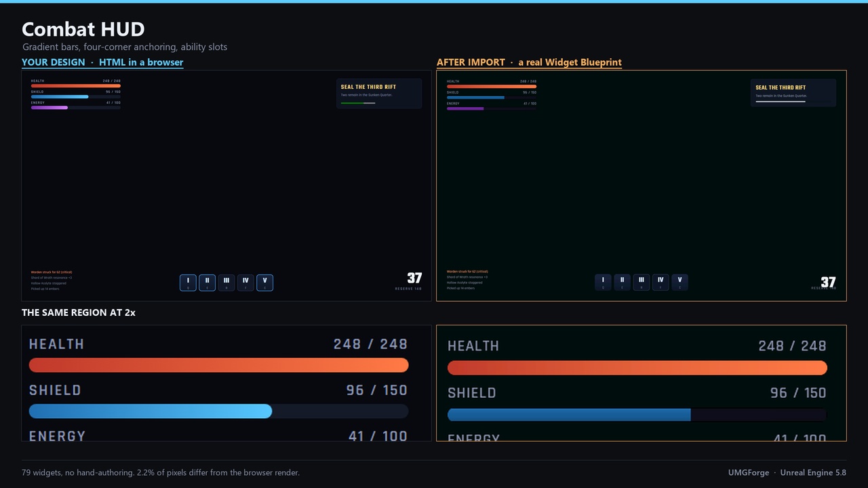Click 'SEAL THE THIRD RIFT' quest card in Widget Blueprint
868x488 pixels.
793,93
